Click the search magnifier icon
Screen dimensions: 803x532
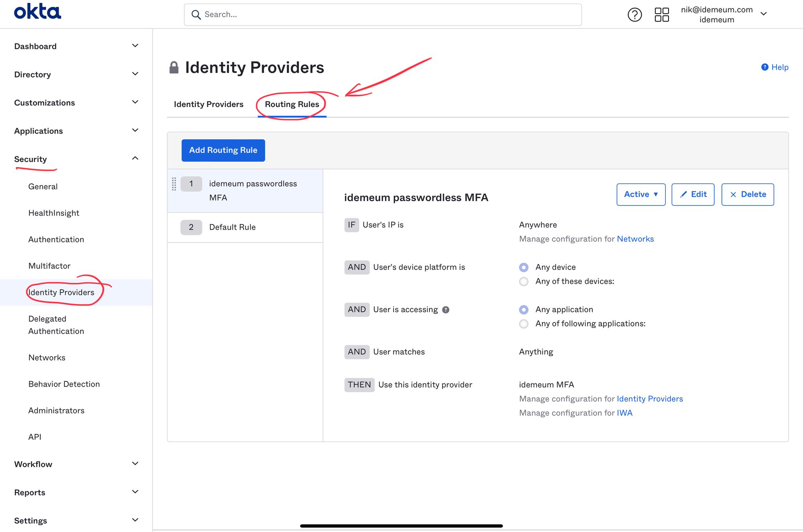point(196,15)
